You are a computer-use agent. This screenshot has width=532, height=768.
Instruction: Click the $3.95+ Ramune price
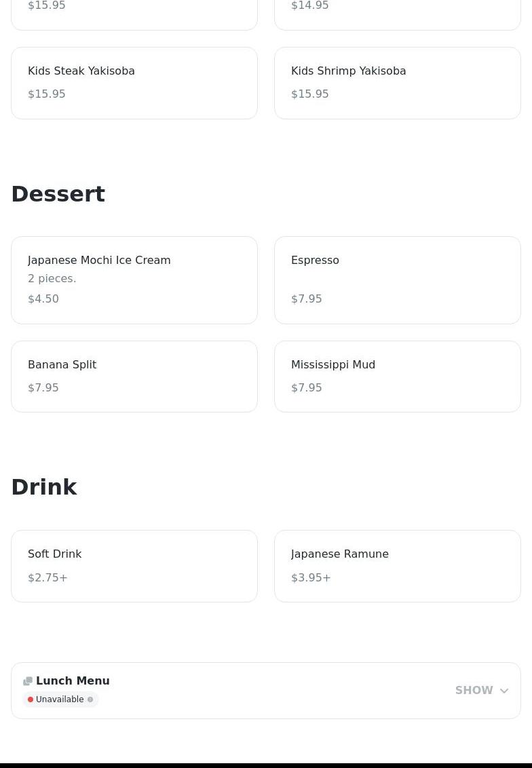coord(311,577)
